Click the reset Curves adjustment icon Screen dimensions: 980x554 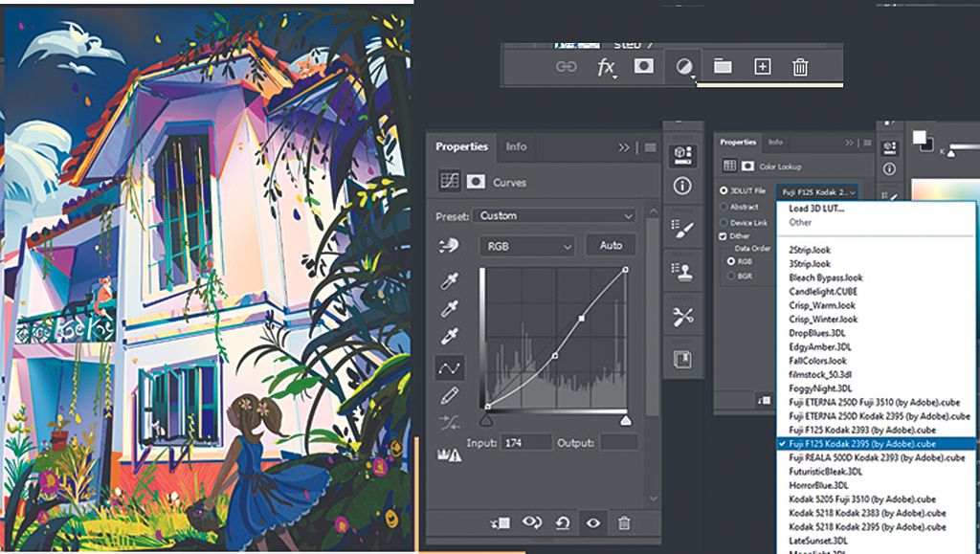pos(563,523)
